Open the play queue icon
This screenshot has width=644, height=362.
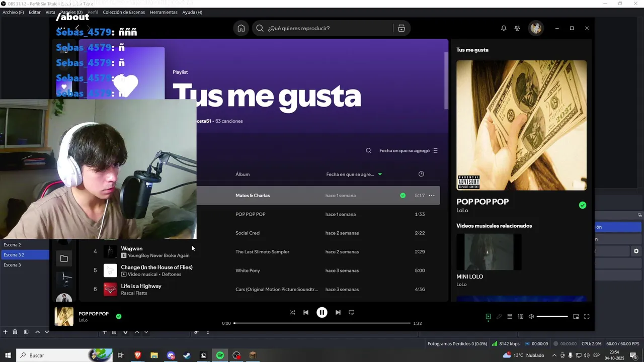pos(510,316)
